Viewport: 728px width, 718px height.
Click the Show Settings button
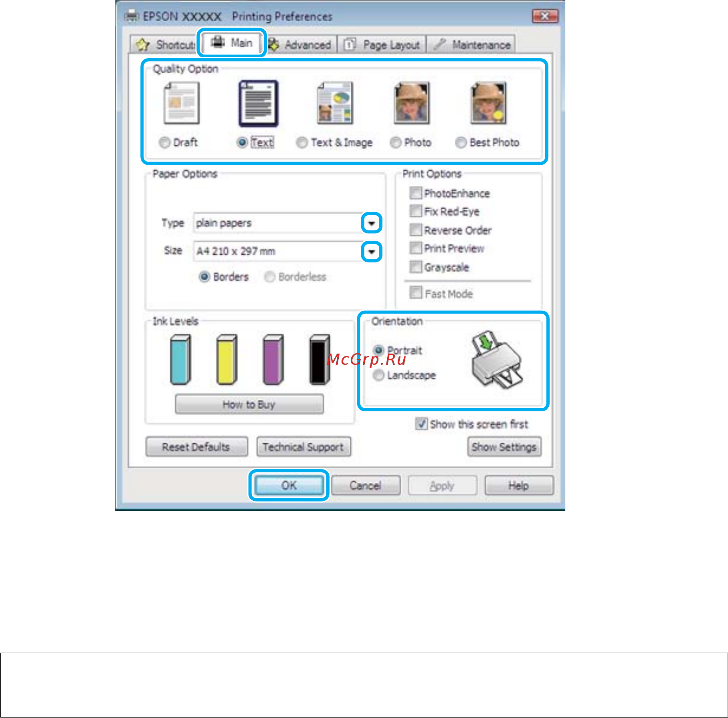504,447
